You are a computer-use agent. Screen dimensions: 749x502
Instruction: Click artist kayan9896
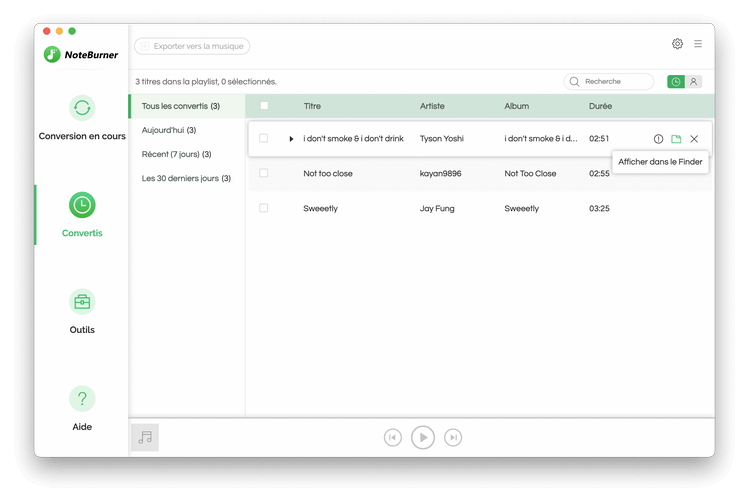pyautogui.click(x=440, y=174)
